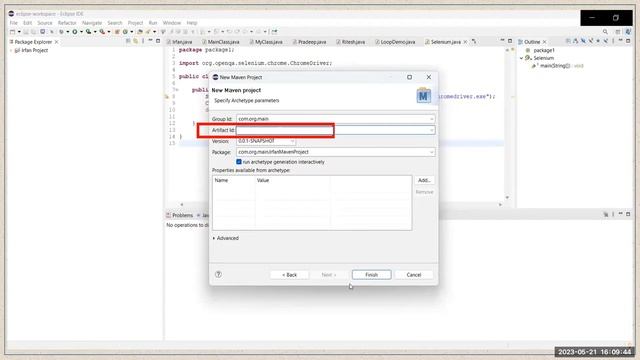Viewport: 640px width, 360px height.
Task: Click the help question mark in Maven dialog
Action: tap(218, 274)
